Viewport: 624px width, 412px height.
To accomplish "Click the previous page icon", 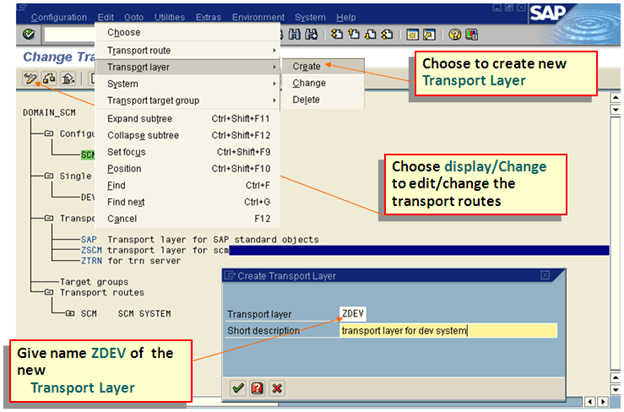I will (354, 35).
